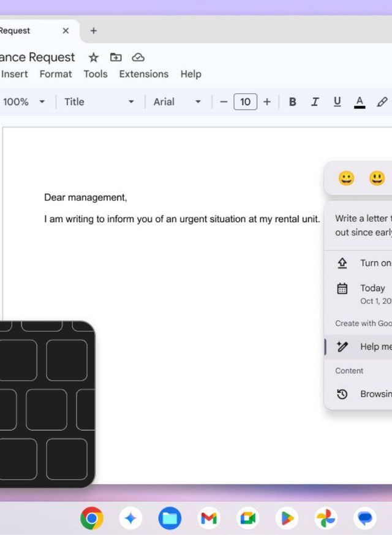Open the Arial font dropdown
The image size is (392, 535).
(x=177, y=102)
